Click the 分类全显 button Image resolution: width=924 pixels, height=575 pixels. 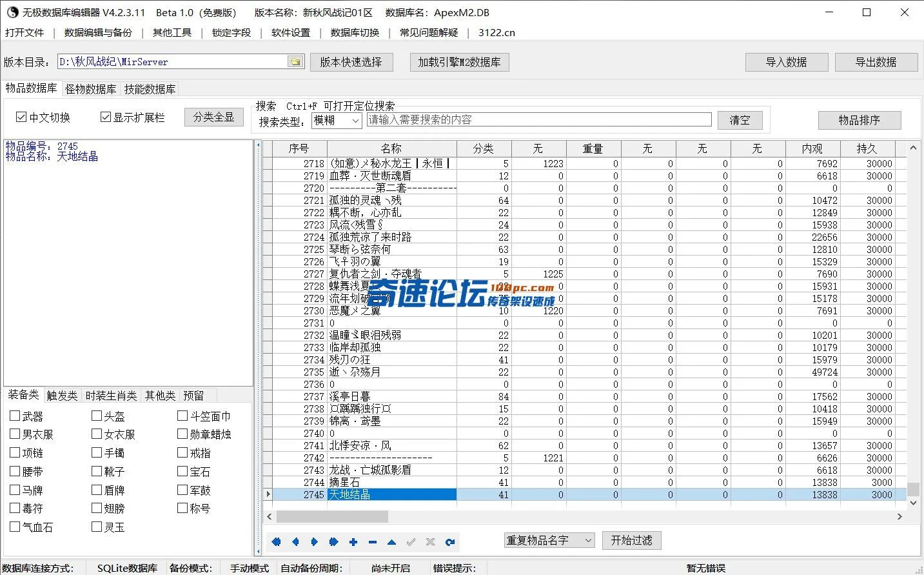(214, 117)
